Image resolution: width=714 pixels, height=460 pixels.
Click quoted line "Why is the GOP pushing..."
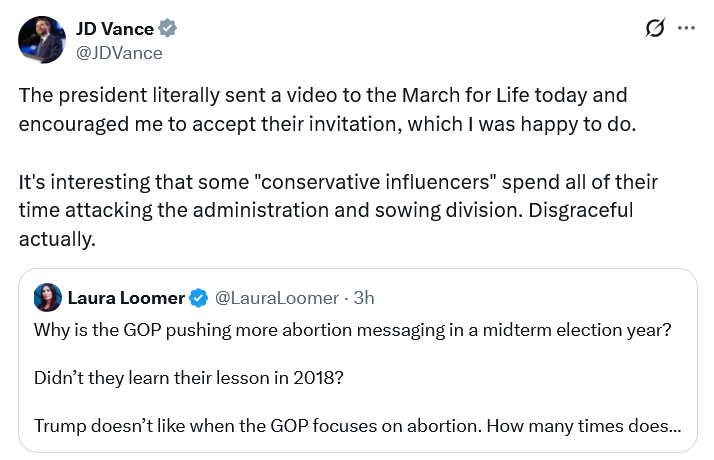coord(352,330)
